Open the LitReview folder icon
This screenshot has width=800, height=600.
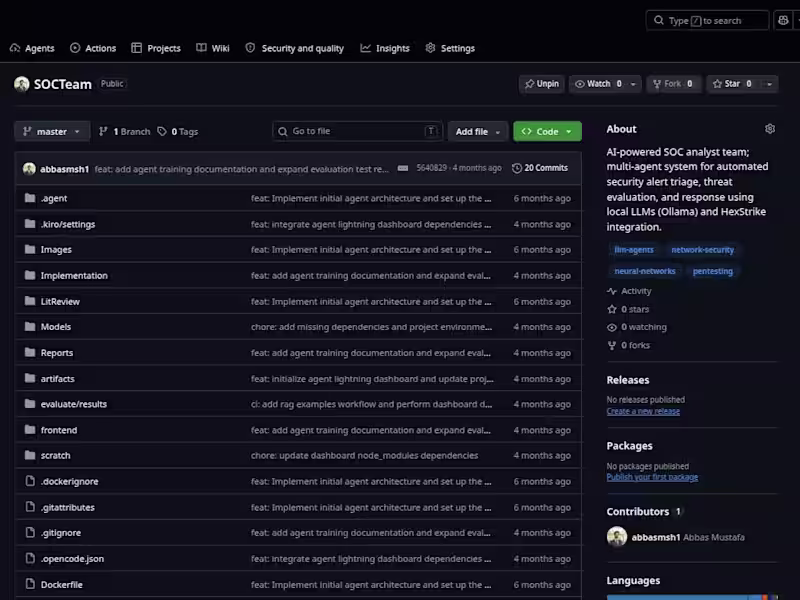[30, 301]
